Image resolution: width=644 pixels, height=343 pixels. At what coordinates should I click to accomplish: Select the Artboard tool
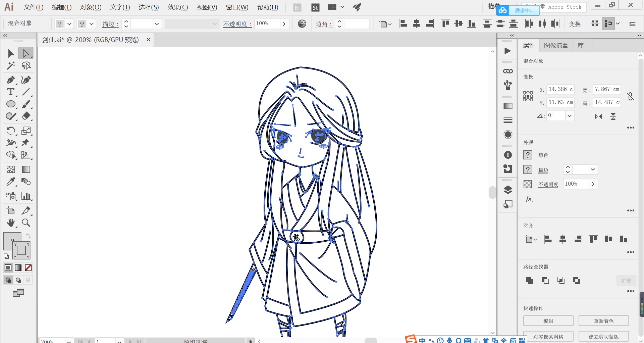[11, 210]
